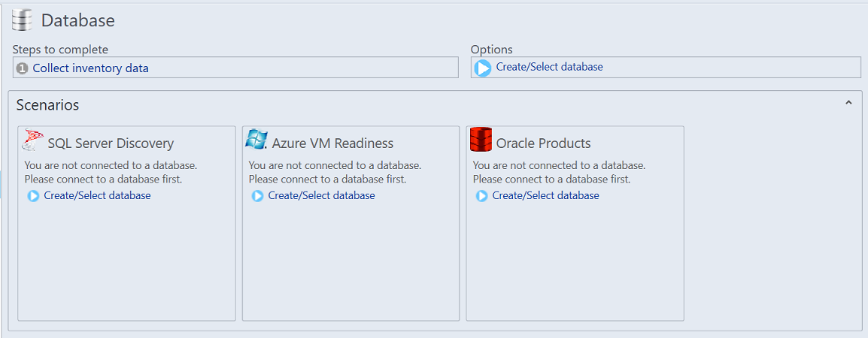Collapse the Scenarios section chevron
Image resolution: width=868 pixels, height=338 pixels.
tap(848, 103)
